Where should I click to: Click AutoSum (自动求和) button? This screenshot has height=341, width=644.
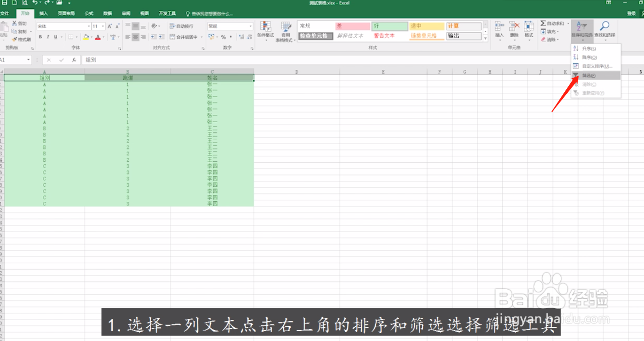(553, 23)
